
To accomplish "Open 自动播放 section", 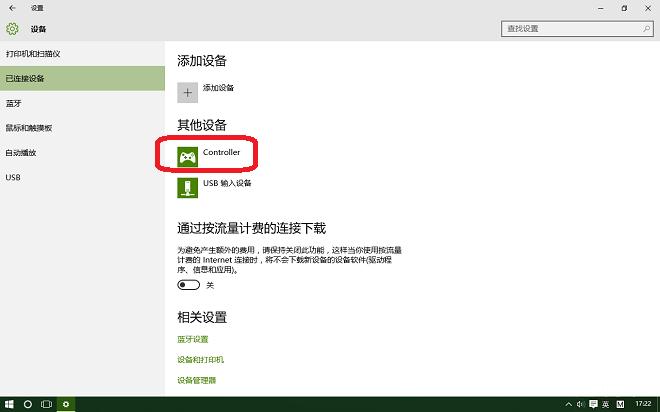I will click(x=82, y=152).
